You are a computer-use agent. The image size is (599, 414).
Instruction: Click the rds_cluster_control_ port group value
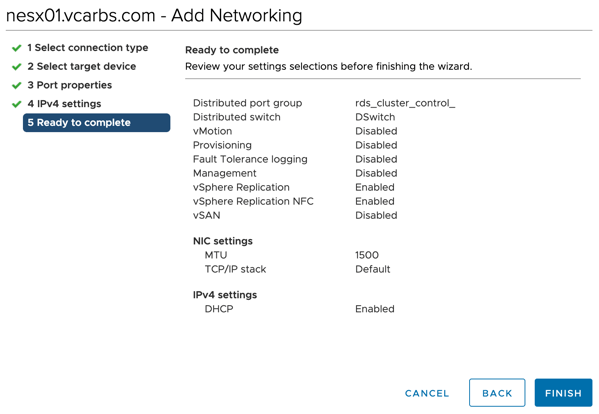point(405,103)
